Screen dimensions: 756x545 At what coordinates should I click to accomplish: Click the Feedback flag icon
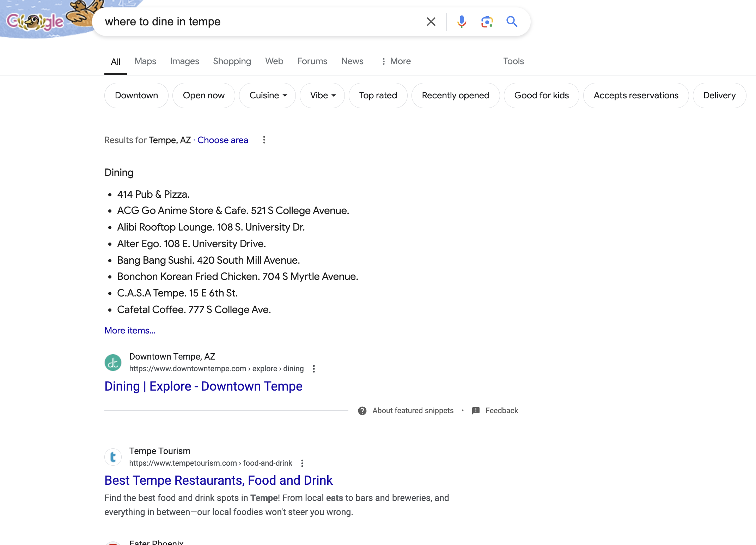pos(476,411)
